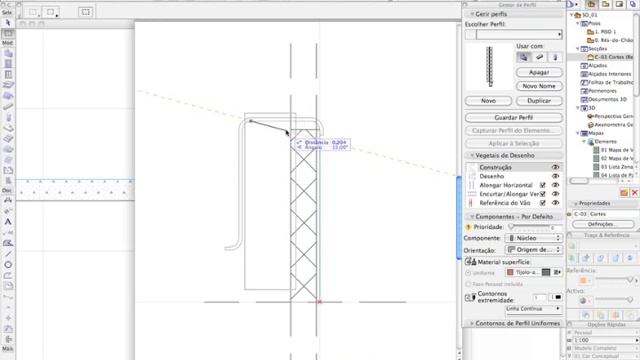Select Alçados Interiores in Navigator tree
This screenshot has height=360, width=640.
coord(606,74)
